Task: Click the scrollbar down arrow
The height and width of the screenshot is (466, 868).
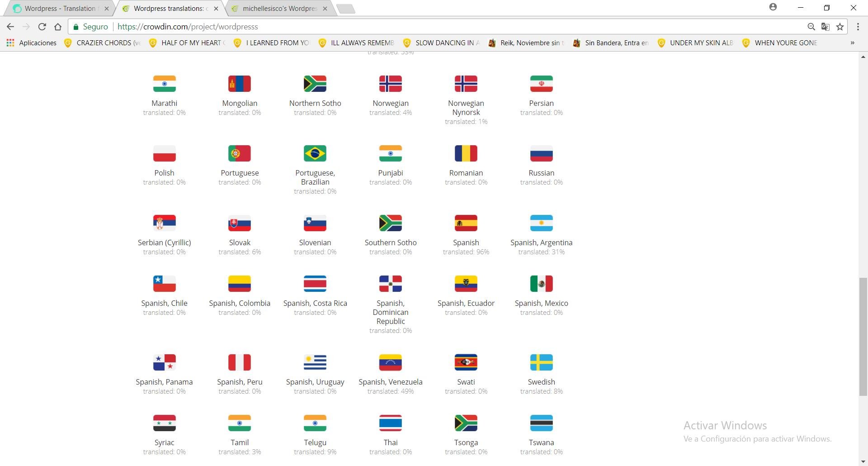Action: [863, 462]
